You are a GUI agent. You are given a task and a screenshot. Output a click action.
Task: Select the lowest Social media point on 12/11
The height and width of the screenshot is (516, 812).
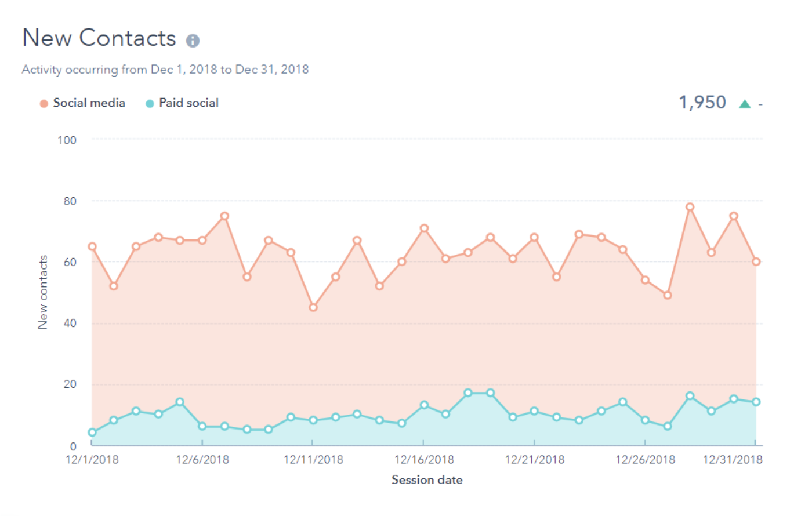(313, 307)
